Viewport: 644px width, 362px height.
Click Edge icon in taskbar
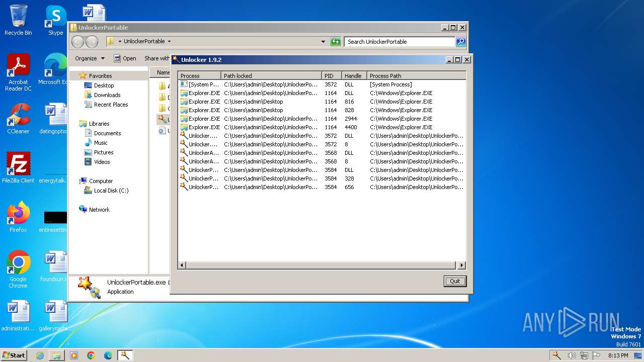108,355
